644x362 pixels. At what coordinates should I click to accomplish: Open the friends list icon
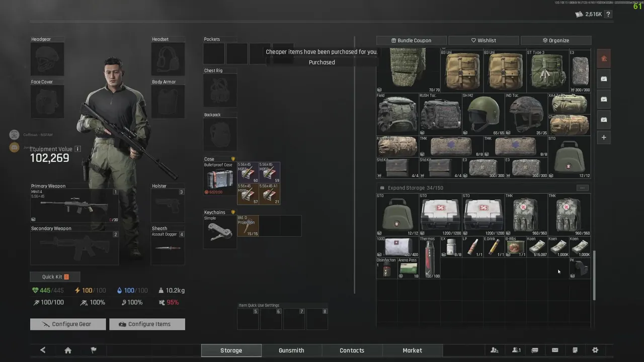pos(495,350)
